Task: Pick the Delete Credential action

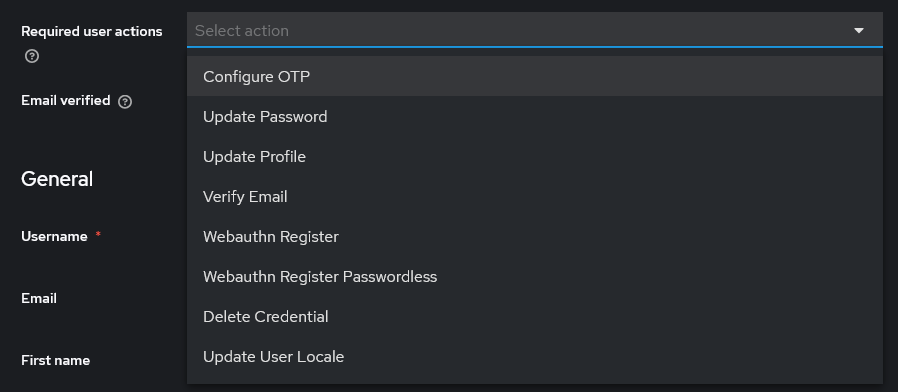Action: pyautogui.click(x=534, y=316)
